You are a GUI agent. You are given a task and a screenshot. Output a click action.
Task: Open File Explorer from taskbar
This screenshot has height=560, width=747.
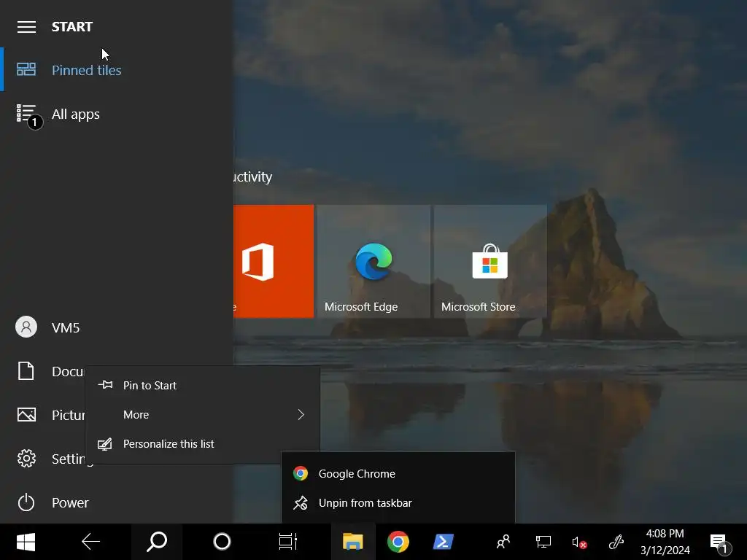point(353,542)
